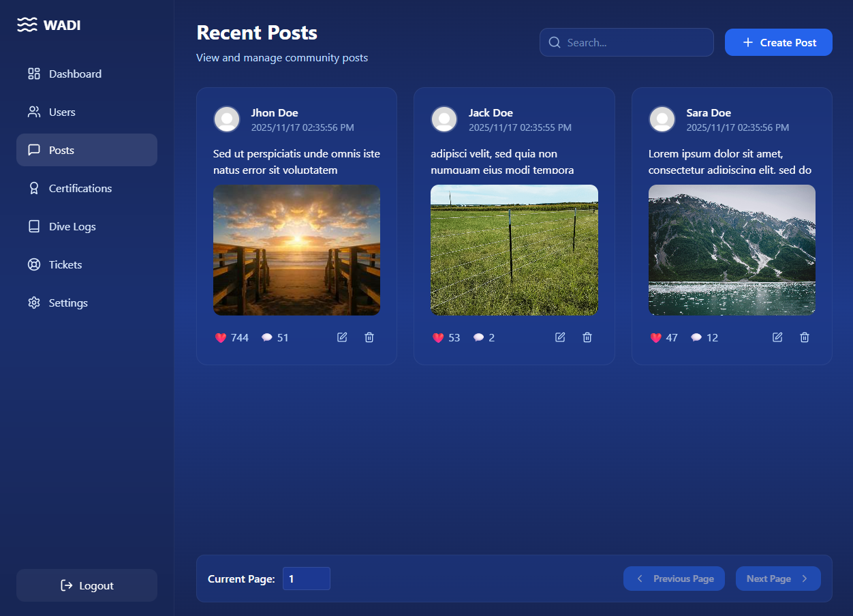The image size is (853, 616).
Task: Click trash icon on Sara Doe's post
Action: click(805, 337)
